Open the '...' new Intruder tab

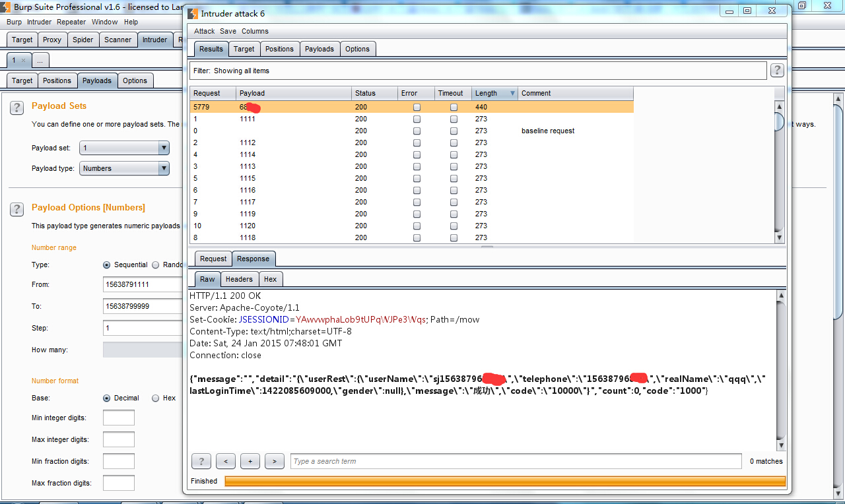[x=40, y=60]
